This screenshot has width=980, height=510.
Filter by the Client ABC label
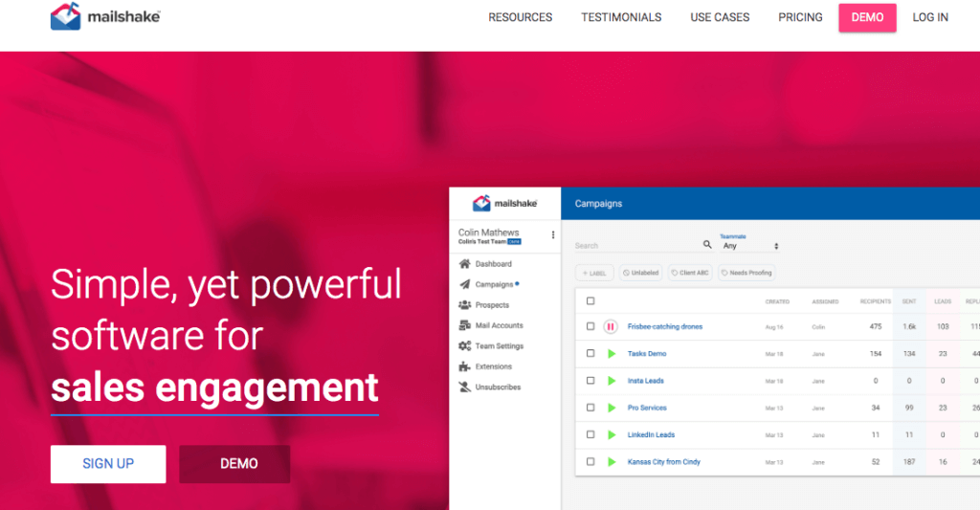coord(690,273)
